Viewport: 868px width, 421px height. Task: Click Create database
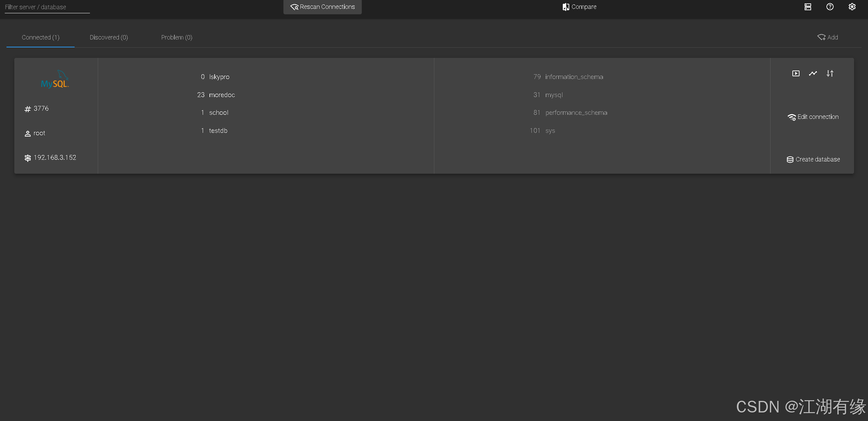tap(813, 159)
